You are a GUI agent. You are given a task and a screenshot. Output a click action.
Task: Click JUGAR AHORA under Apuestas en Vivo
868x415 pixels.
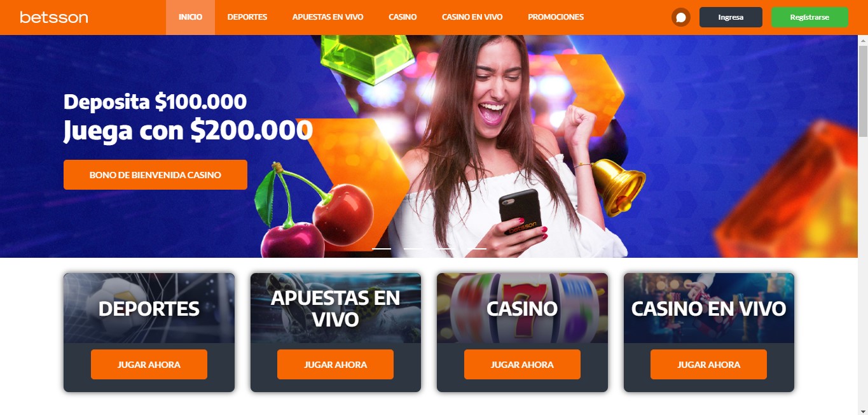335,365
